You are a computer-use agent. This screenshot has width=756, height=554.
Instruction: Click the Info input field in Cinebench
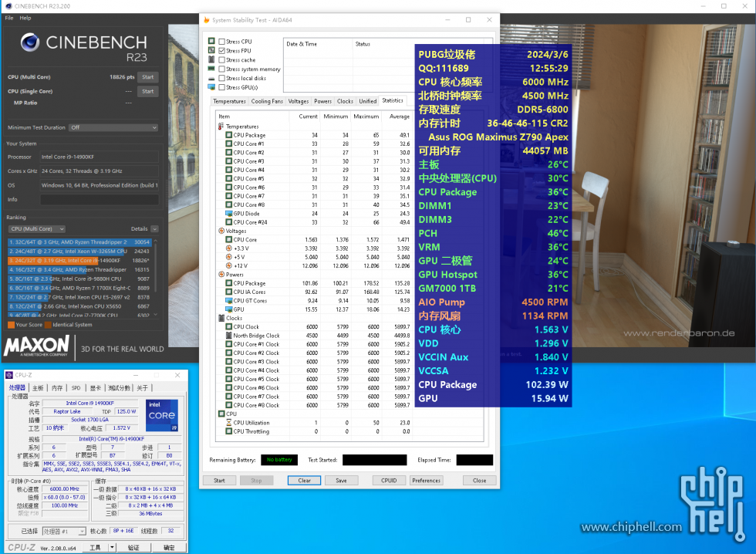(x=99, y=199)
